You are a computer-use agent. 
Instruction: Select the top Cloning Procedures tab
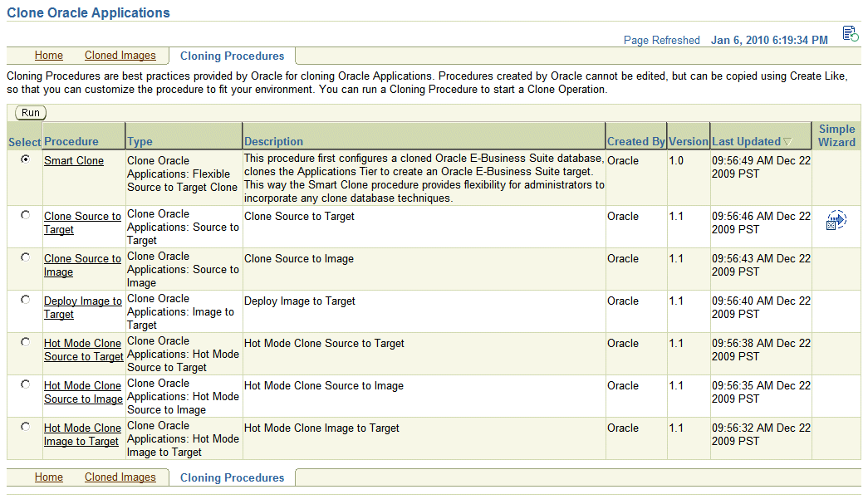coord(232,56)
